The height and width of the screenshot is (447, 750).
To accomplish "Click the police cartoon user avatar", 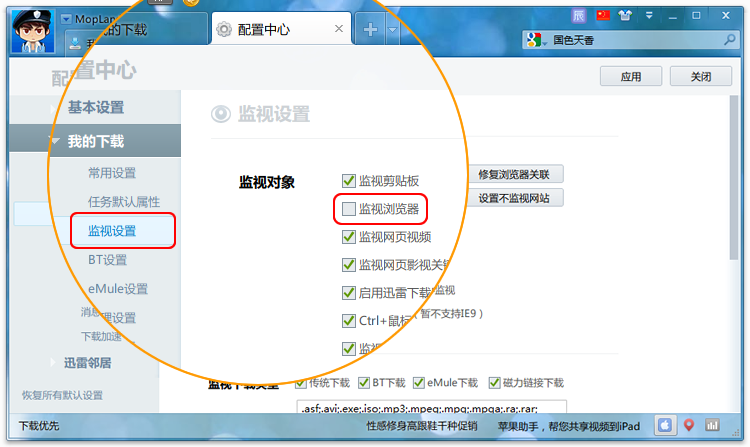I will coord(33,31).
